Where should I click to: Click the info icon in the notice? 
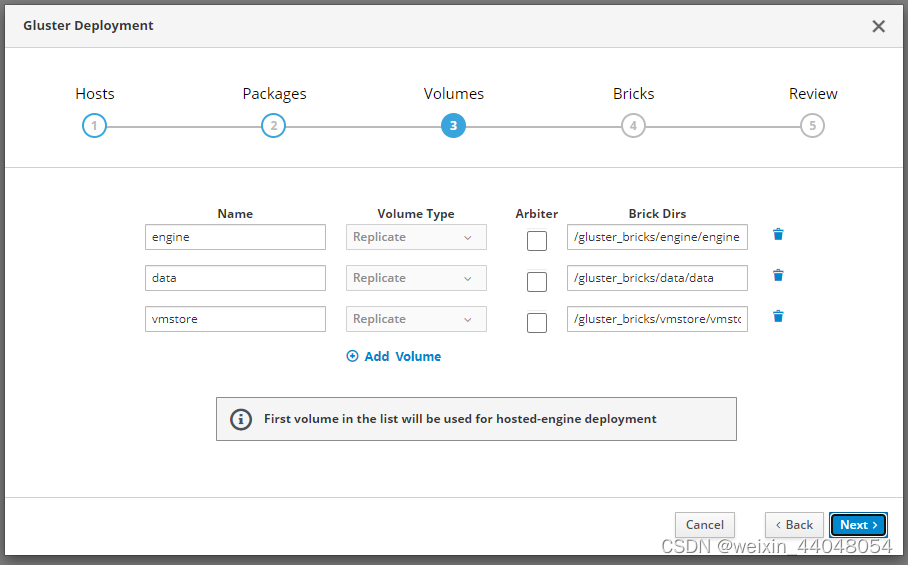coord(241,419)
